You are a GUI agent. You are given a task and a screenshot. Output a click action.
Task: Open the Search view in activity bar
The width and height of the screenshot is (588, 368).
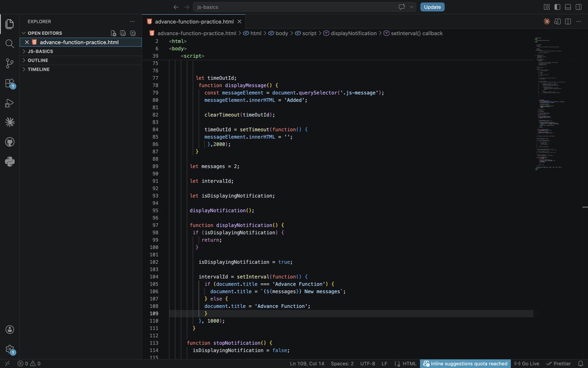click(x=9, y=44)
